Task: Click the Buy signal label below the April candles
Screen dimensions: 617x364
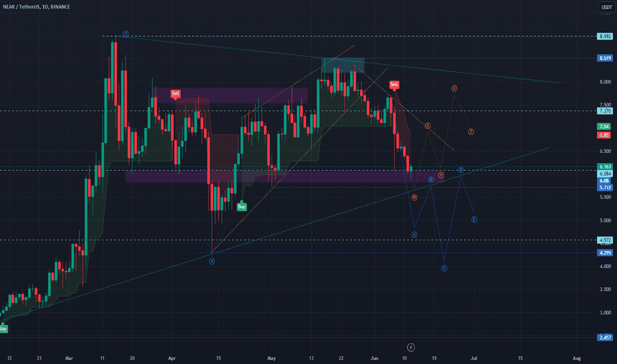Action: [x=242, y=206]
